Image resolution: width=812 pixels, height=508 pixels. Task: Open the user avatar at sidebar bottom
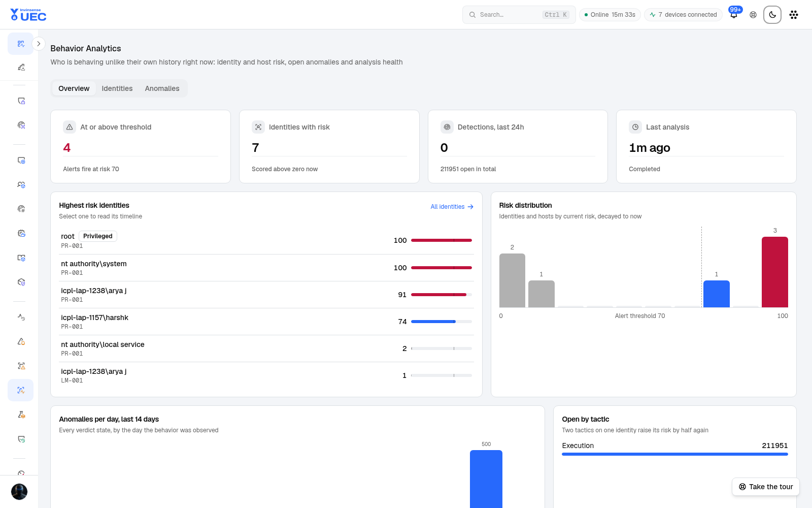click(x=19, y=492)
